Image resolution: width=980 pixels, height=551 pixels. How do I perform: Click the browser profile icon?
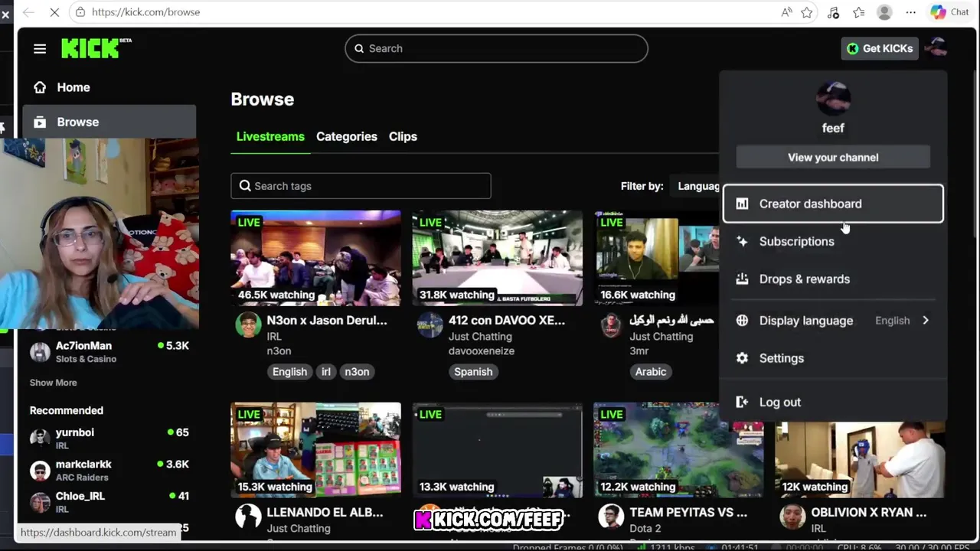pyautogui.click(x=884, y=12)
